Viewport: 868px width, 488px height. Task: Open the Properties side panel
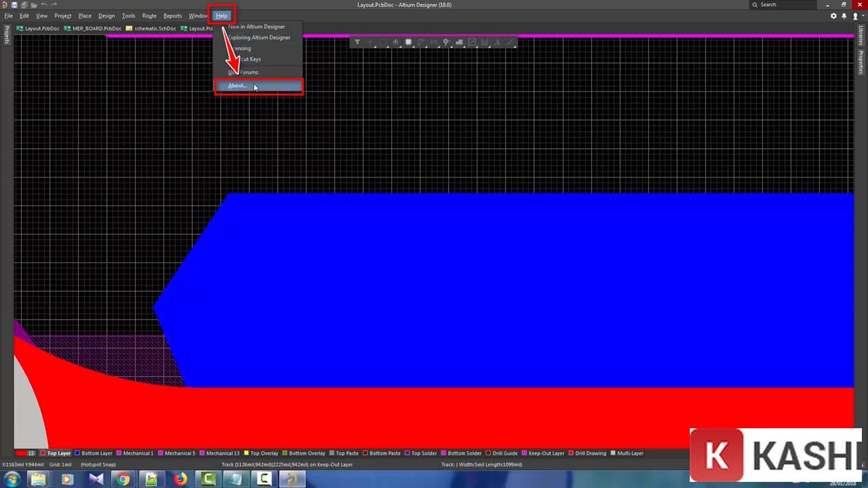861,62
